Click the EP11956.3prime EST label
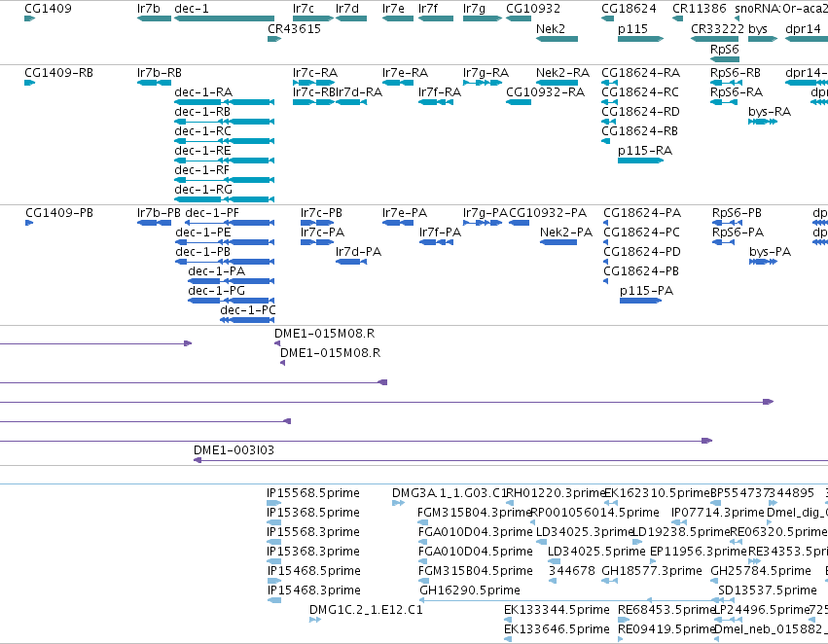Image resolution: width=828 pixels, height=644 pixels. click(698, 552)
